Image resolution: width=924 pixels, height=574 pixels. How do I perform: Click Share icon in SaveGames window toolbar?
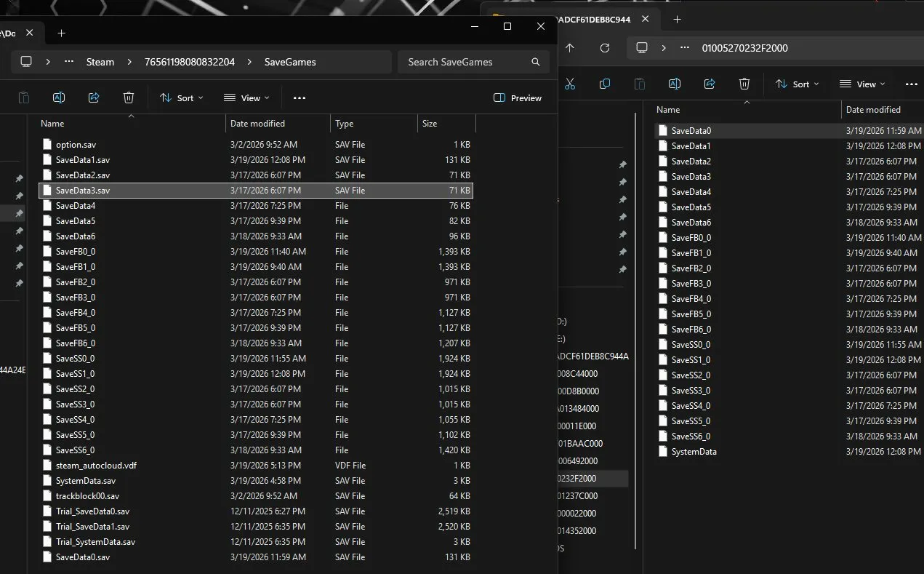(x=94, y=97)
